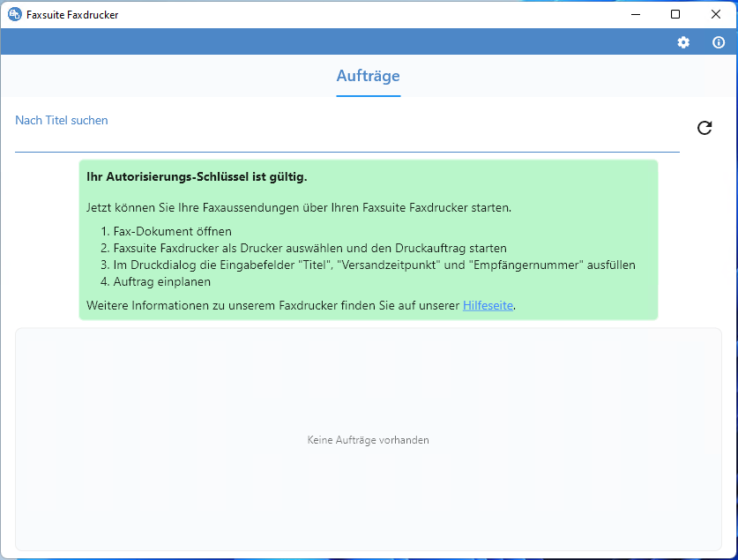Click the Keine Aufträge vorhanden message
The width and height of the screenshot is (738, 560).
coord(368,440)
